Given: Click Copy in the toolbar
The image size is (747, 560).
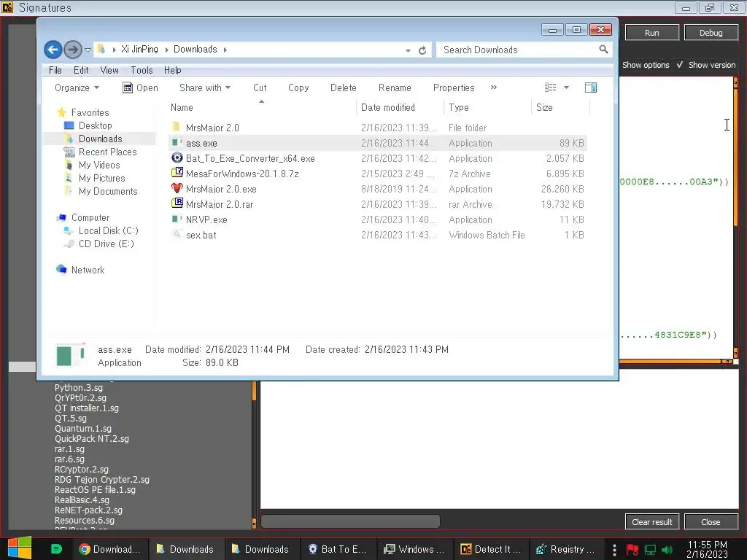Looking at the screenshot, I should coord(298,87).
